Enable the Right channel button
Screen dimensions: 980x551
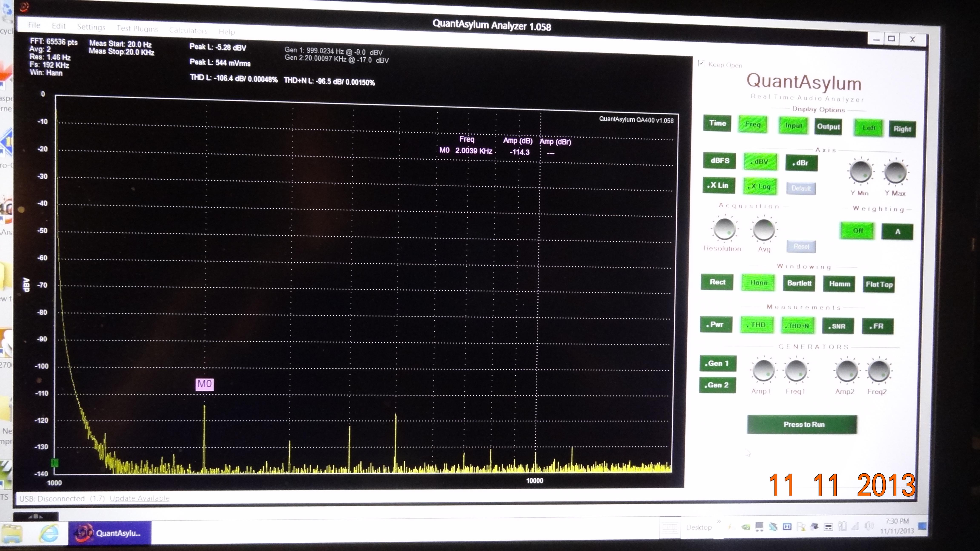point(902,129)
